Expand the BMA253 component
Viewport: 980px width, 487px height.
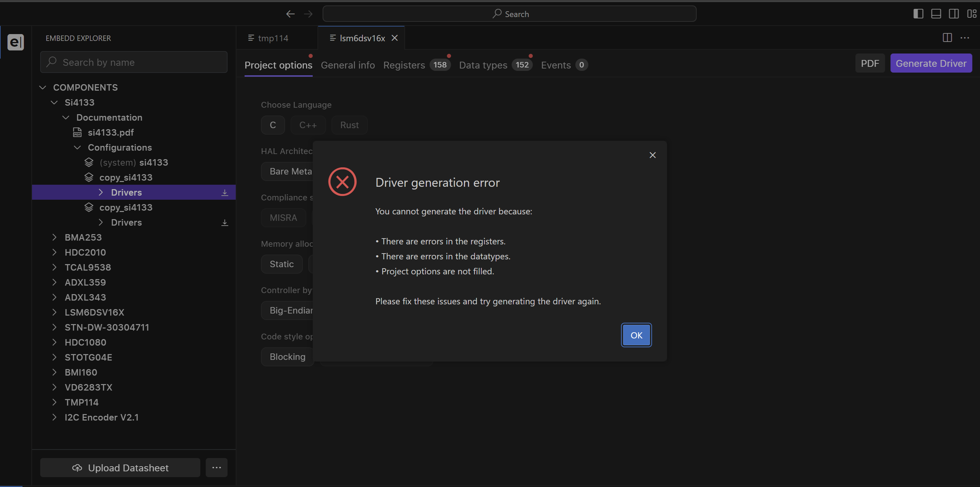tap(55, 238)
